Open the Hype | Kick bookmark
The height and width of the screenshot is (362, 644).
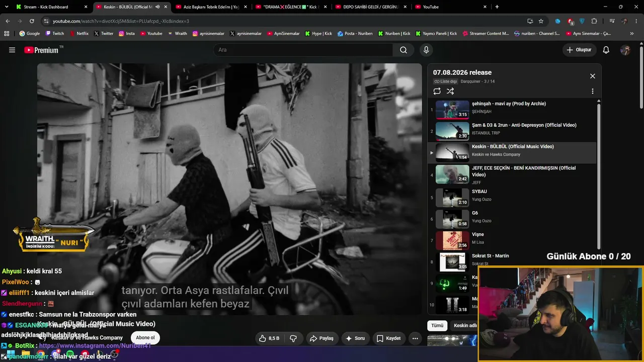[x=318, y=34]
